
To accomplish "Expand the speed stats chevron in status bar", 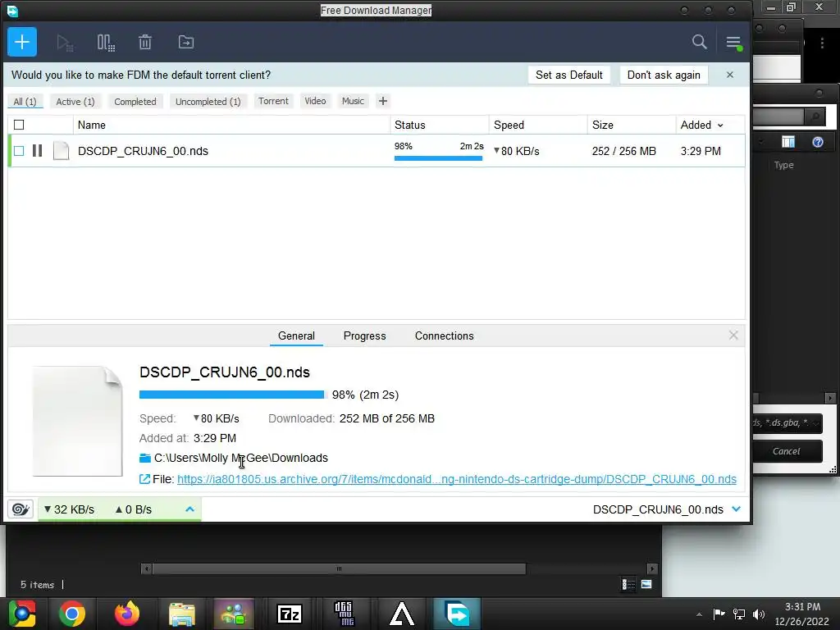I will point(189,509).
